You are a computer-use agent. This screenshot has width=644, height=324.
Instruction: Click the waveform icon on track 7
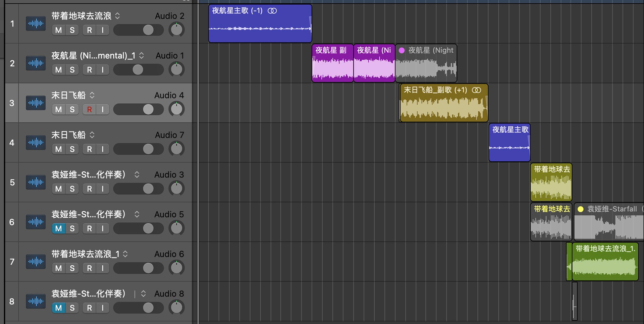(36, 261)
